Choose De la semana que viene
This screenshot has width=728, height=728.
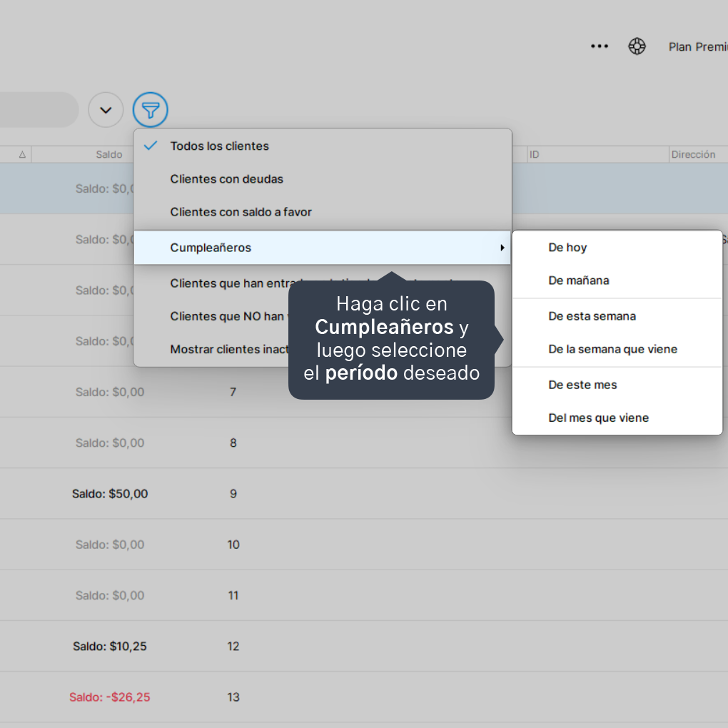click(x=617, y=349)
